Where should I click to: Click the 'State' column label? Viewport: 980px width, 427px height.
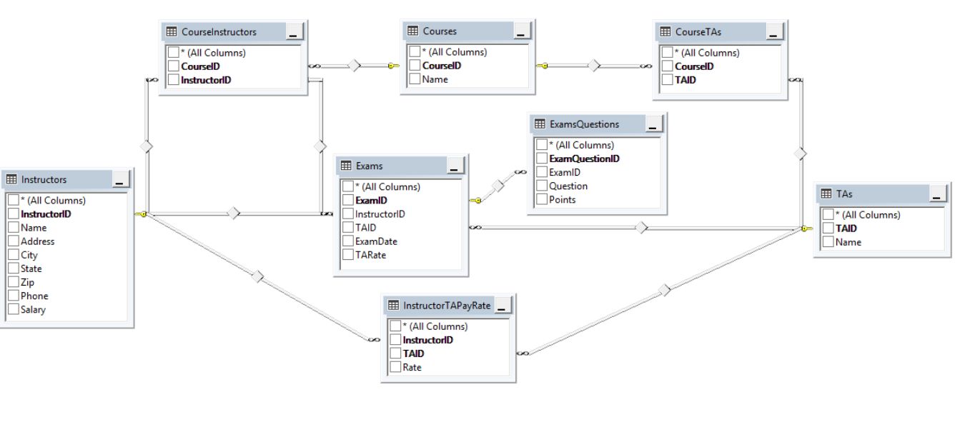(x=31, y=268)
